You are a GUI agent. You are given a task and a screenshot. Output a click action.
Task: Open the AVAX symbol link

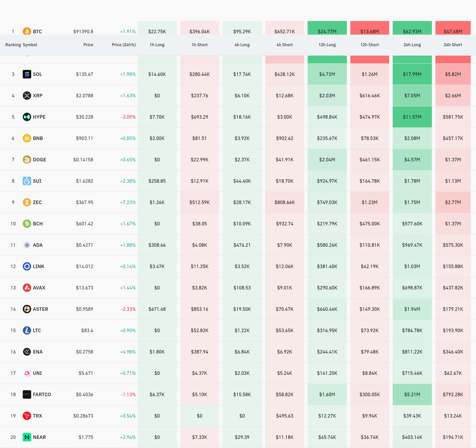pos(39,288)
